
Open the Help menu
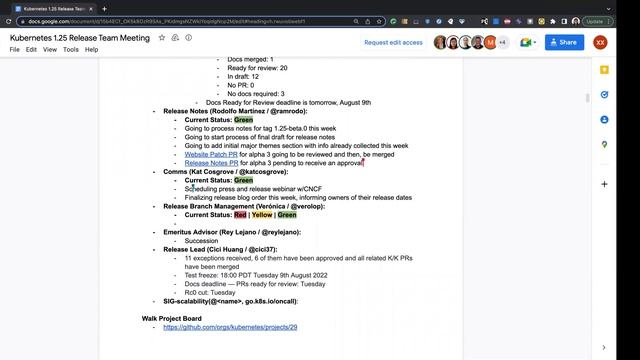click(91, 49)
